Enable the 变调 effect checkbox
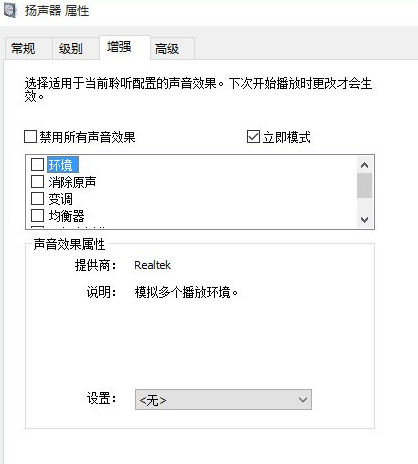 coord(37,199)
